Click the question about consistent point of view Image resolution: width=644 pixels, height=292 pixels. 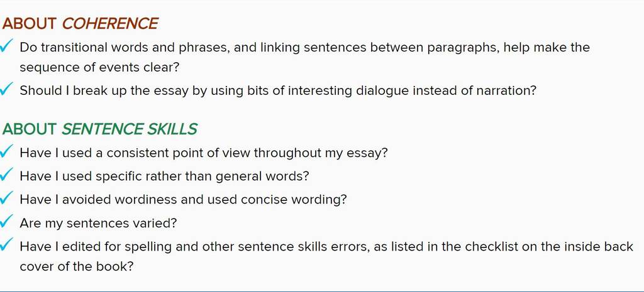click(204, 153)
